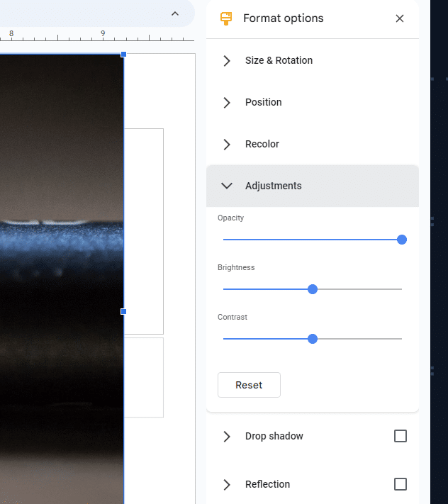Click the ruler at mark 8
The image size is (448, 504).
(x=11, y=33)
